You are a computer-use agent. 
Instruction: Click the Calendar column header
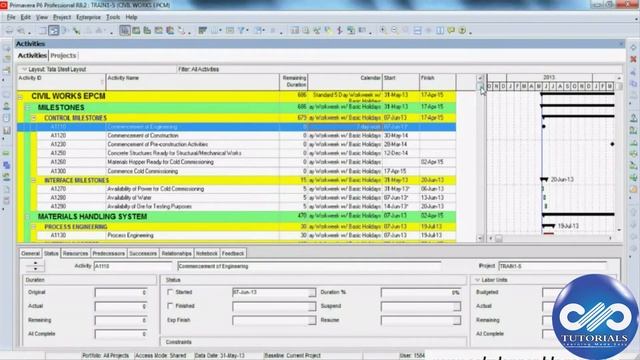coord(345,82)
